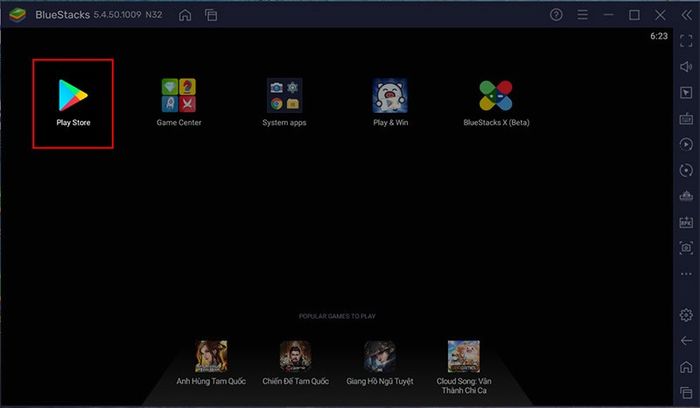Open the hamburger menu in title bar
This screenshot has height=408, width=700.
click(582, 15)
